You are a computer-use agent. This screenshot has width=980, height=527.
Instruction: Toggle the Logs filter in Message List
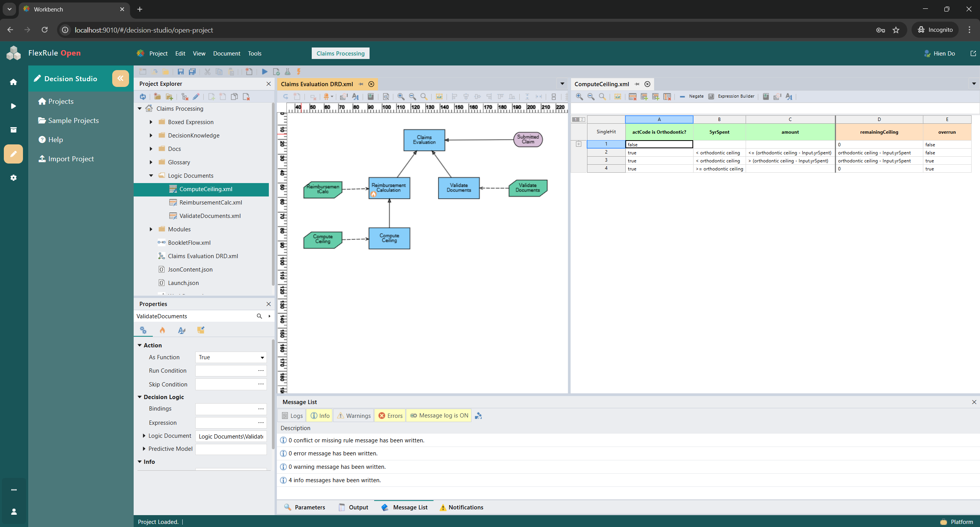point(293,416)
